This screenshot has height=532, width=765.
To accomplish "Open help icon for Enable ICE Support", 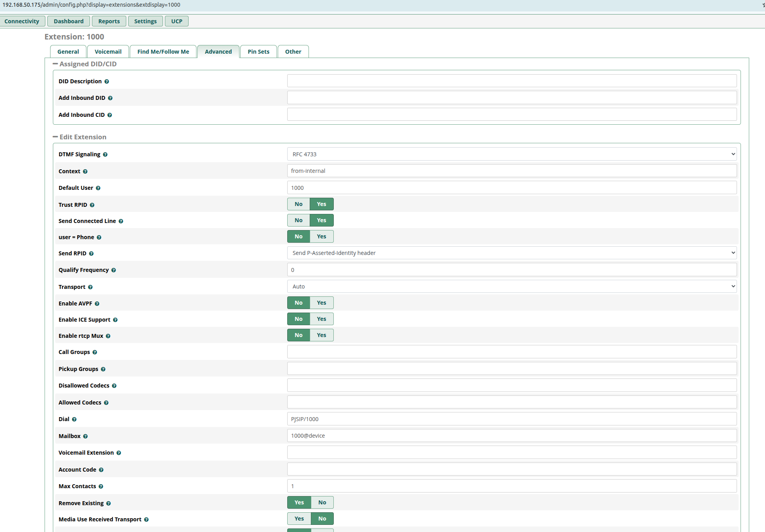I will pyautogui.click(x=115, y=320).
